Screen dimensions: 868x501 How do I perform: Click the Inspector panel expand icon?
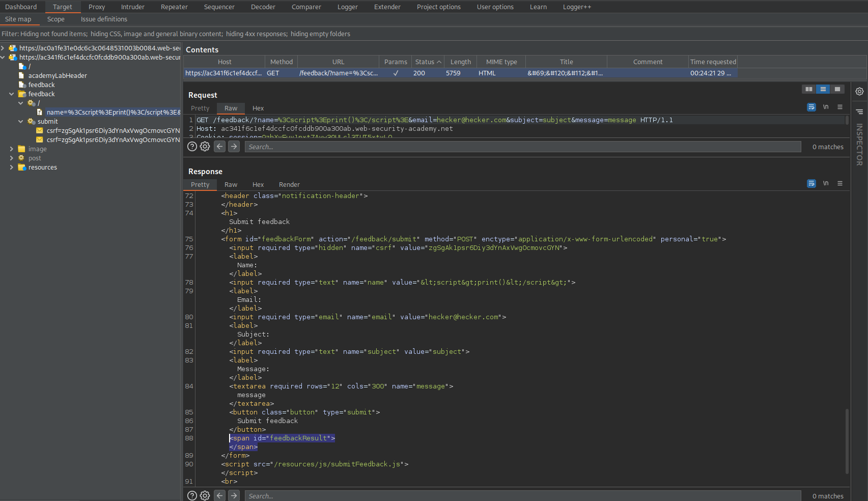coord(859,112)
